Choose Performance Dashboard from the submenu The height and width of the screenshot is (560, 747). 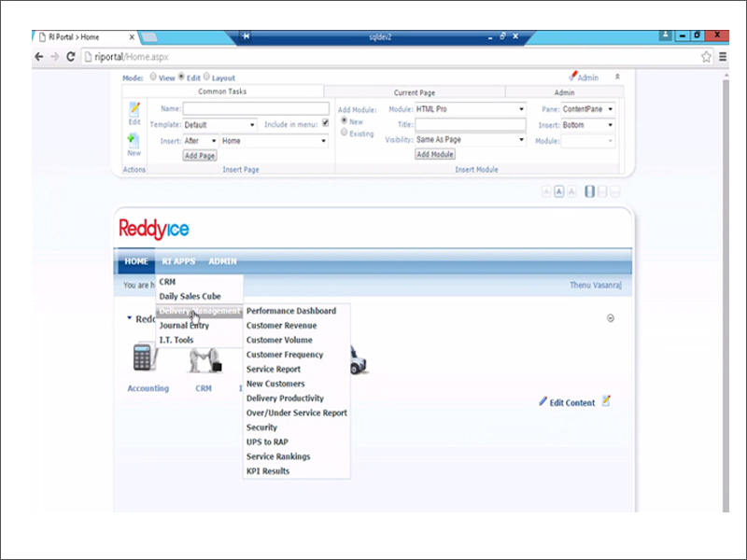pos(291,311)
